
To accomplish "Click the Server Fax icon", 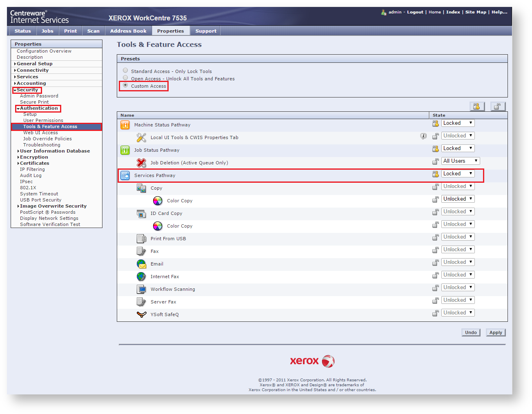I will click(x=141, y=302).
